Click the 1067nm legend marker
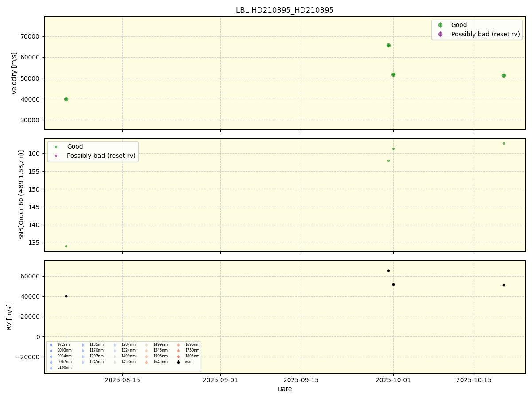This screenshot has width=532, height=399. (51, 362)
